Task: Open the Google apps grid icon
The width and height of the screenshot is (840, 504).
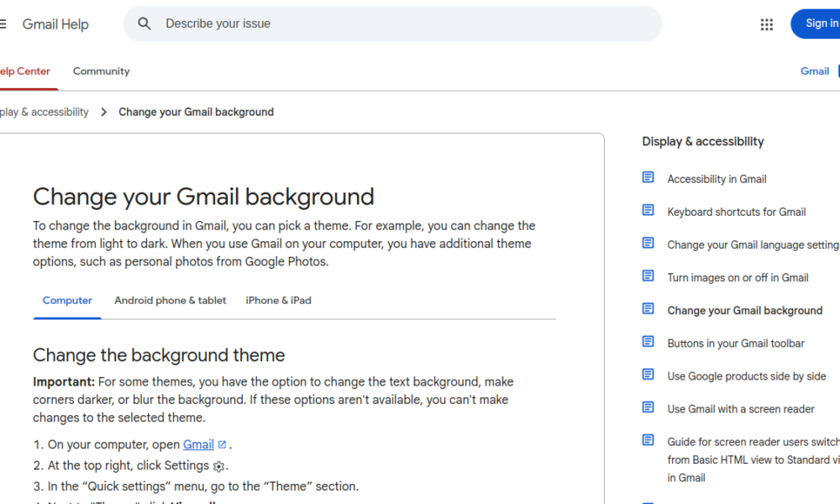Action: pyautogui.click(x=767, y=24)
